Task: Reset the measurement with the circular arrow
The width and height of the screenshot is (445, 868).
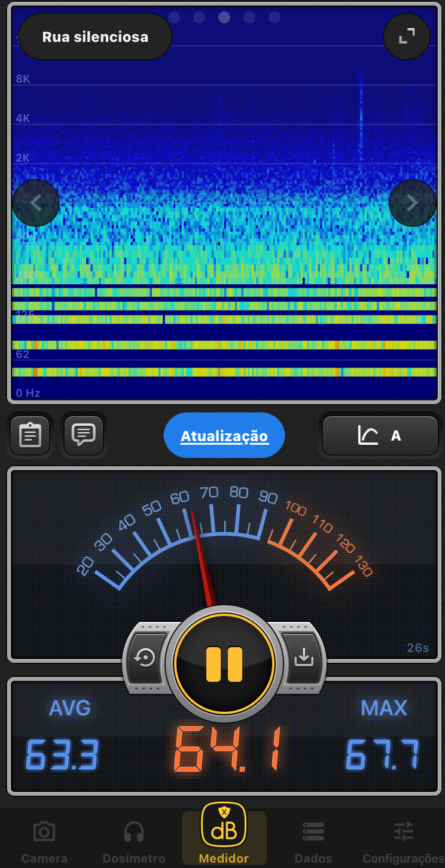Action: click(x=145, y=657)
